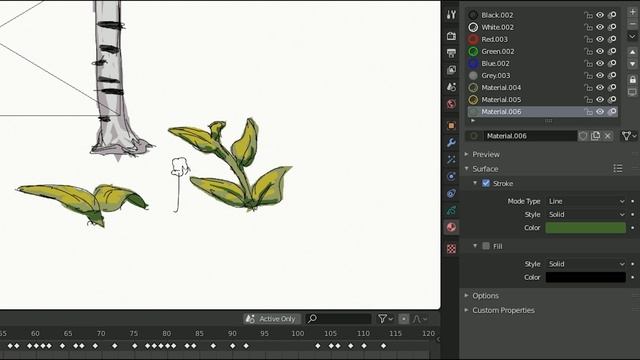Open the proportional editing falloff dropdown
This screenshot has width=640, height=360.
pos(420,319)
